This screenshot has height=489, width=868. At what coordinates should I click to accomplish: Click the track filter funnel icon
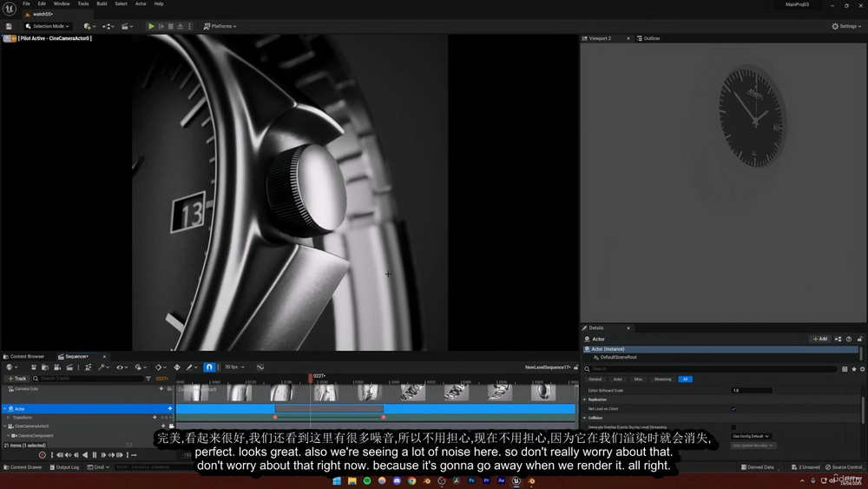click(x=148, y=378)
